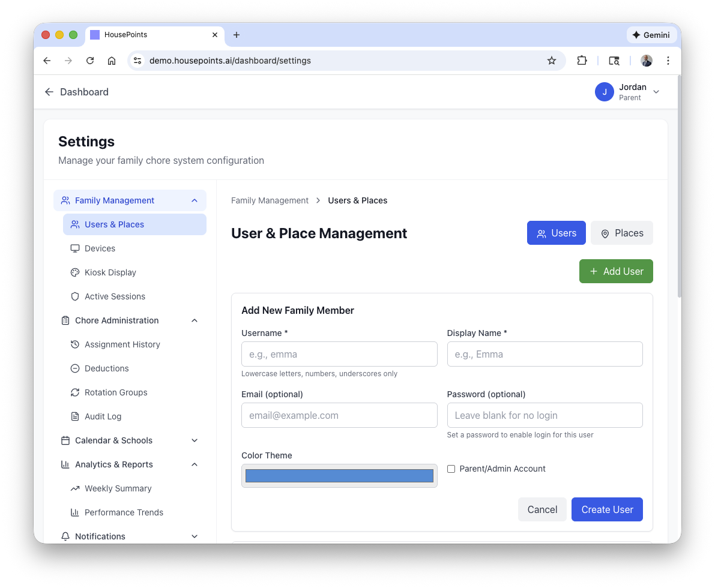The width and height of the screenshot is (715, 588).
Task: Click the browser address bar URL
Action: (231, 61)
